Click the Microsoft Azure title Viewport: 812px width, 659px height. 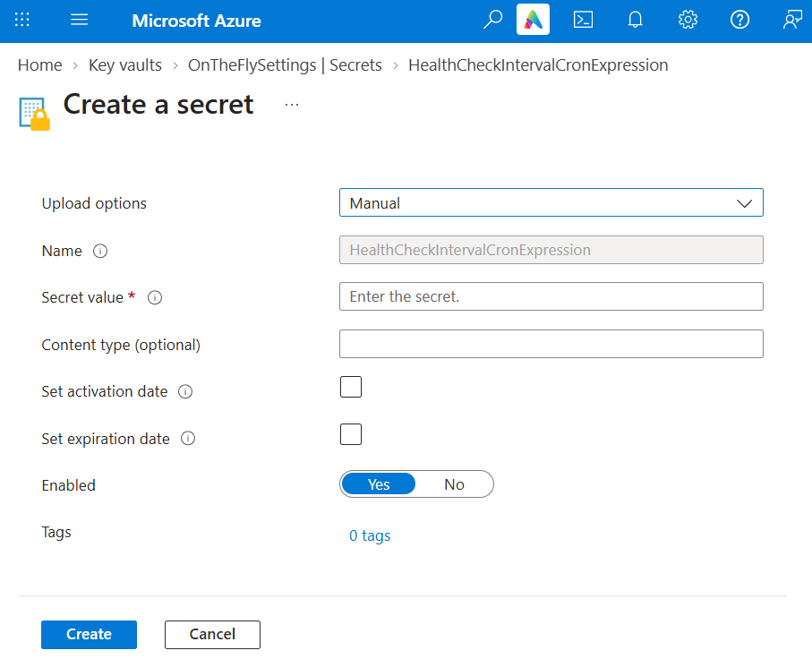coord(197,21)
